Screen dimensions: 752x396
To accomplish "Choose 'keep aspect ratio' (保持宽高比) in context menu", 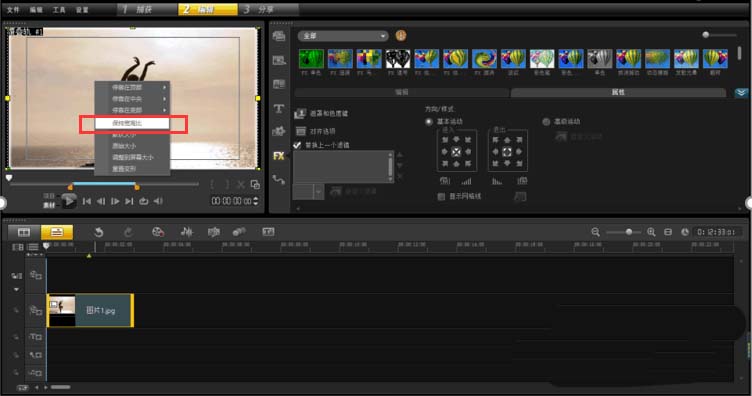I will click(x=132, y=123).
